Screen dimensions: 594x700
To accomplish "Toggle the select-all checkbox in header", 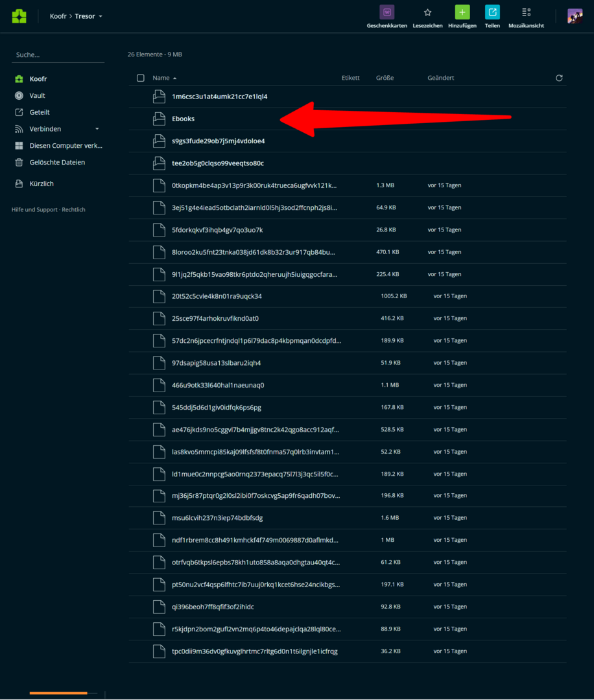I will (x=141, y=78).
